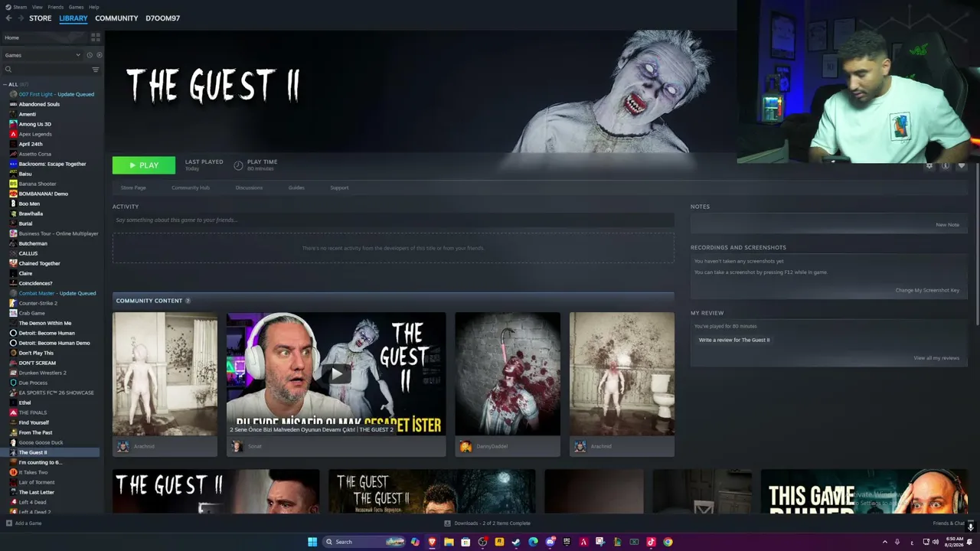Sort library by recent activity clock icon
Image resolution: width=980 pixels, height=551 pixels.
click(90, 55)
